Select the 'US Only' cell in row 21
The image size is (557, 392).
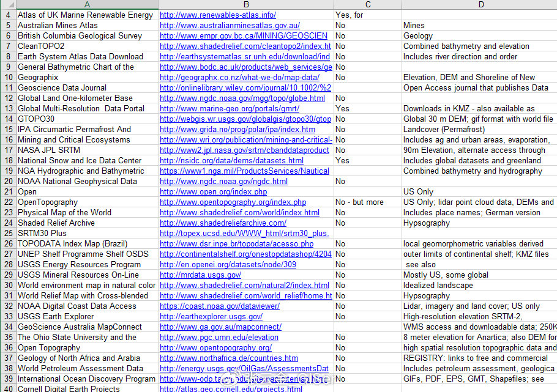479,192
